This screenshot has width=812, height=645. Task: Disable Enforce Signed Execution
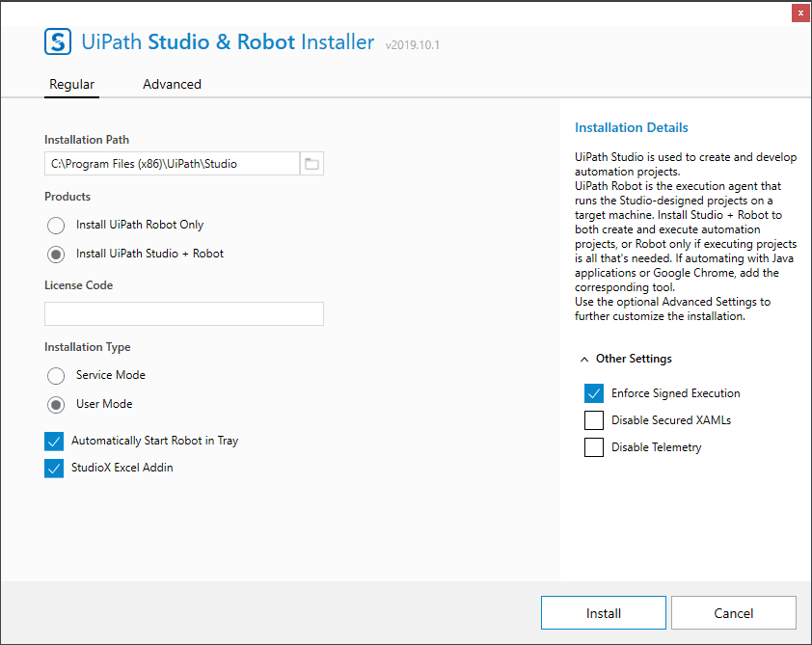[594, 393]
